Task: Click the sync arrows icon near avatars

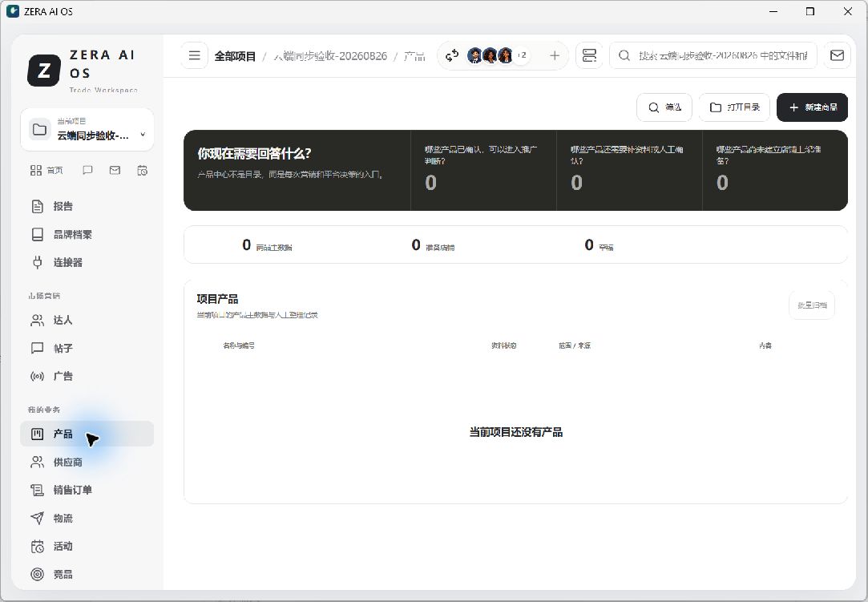Action: click(x=452, y=55)
